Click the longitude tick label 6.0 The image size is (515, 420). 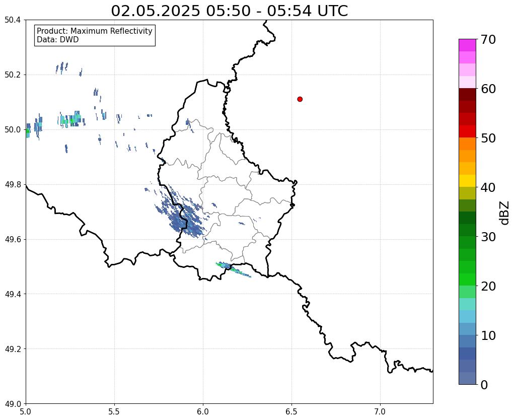(203, 411)
